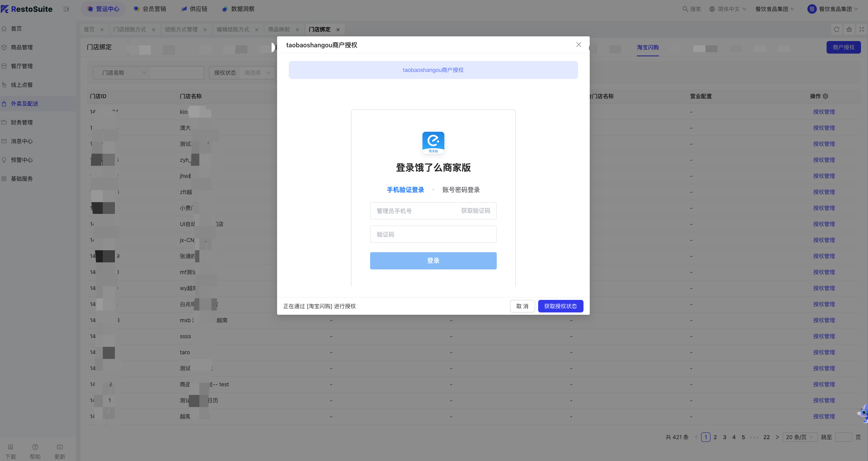
Task: Open the 简体中文 language dropdown
Action: click(x=728, y=9)
